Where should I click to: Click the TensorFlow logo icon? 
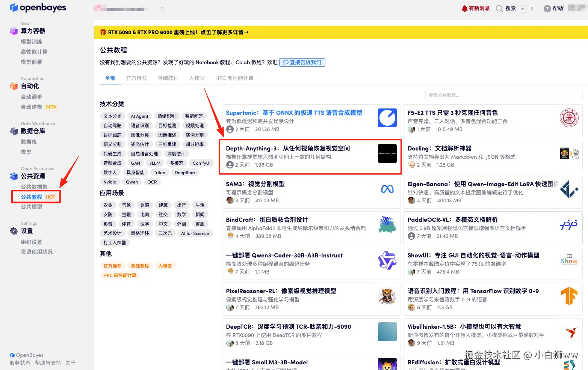(569, 296)
